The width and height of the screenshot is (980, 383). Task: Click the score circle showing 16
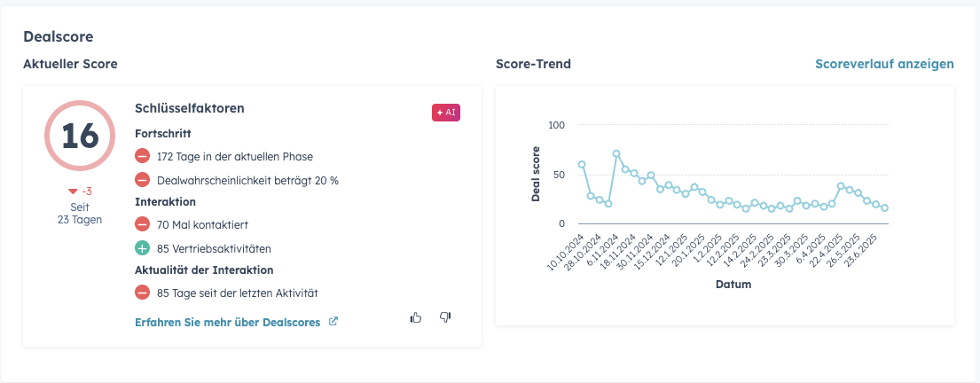[x=80, y=136]
